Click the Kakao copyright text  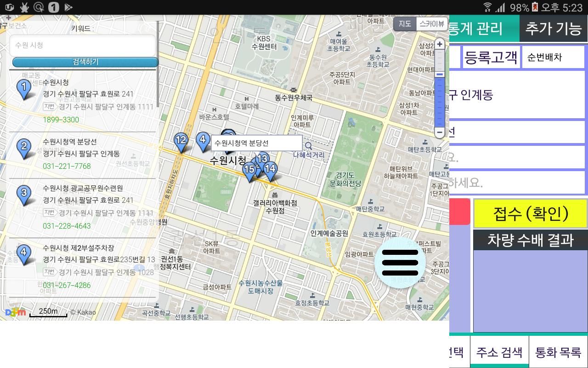pyautogui.click(x=83, y=312)
